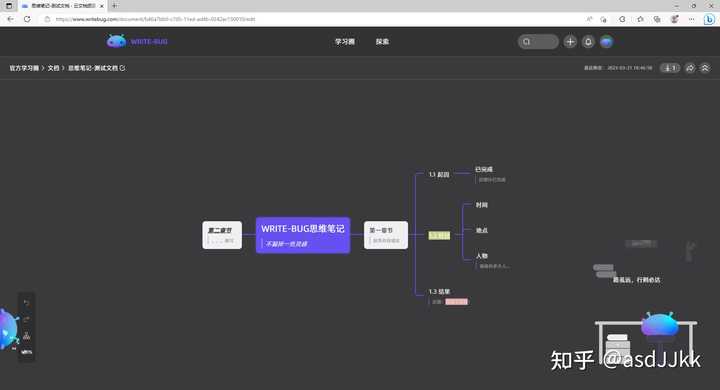Screen dimensions: 720x390
Task: Click the structure layout icon in left toolbar
Action: click(x=27, y=336)
